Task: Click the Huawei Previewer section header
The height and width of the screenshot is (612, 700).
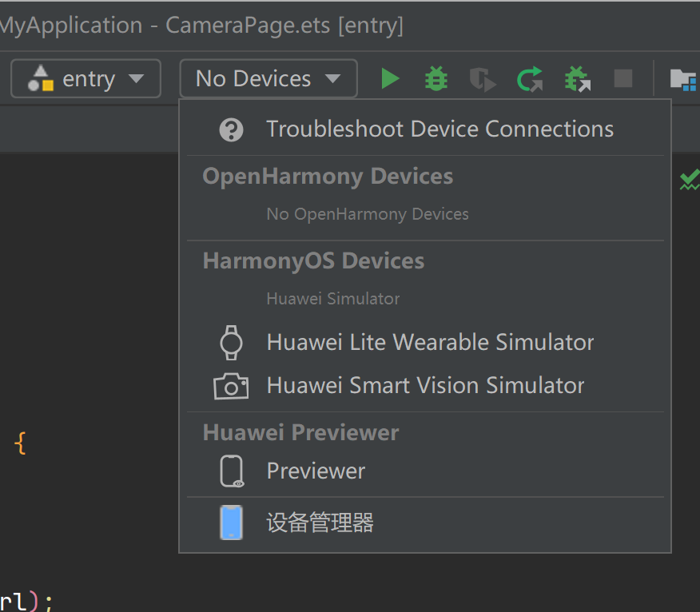Action: [x=301, y=432]
